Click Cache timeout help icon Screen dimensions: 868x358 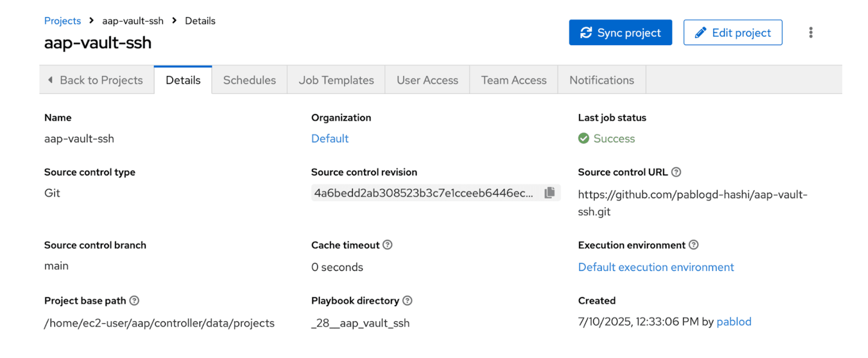point(387,245)
